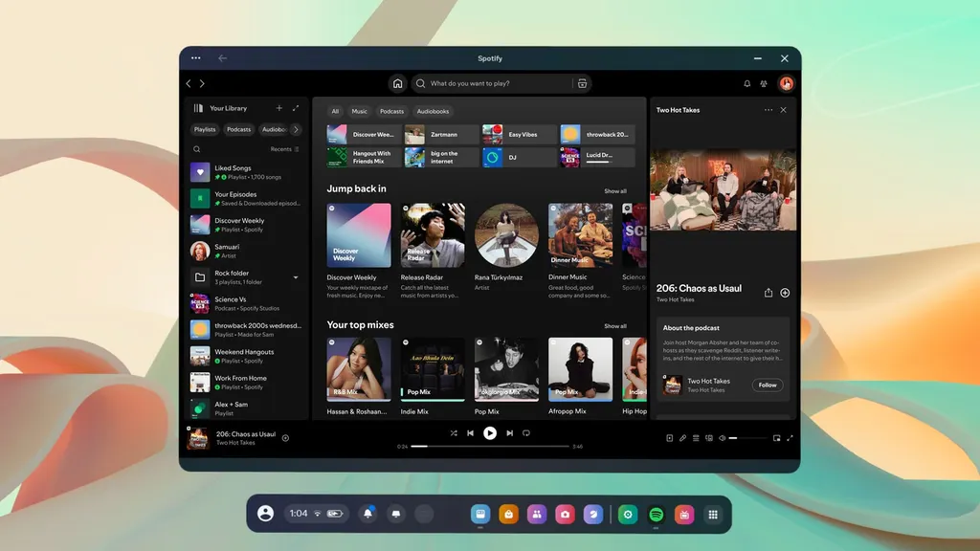Image resolution: width=980 pixels, height=551 pixels.
Task: Open the notifications bell
Action: click(746, 83)
